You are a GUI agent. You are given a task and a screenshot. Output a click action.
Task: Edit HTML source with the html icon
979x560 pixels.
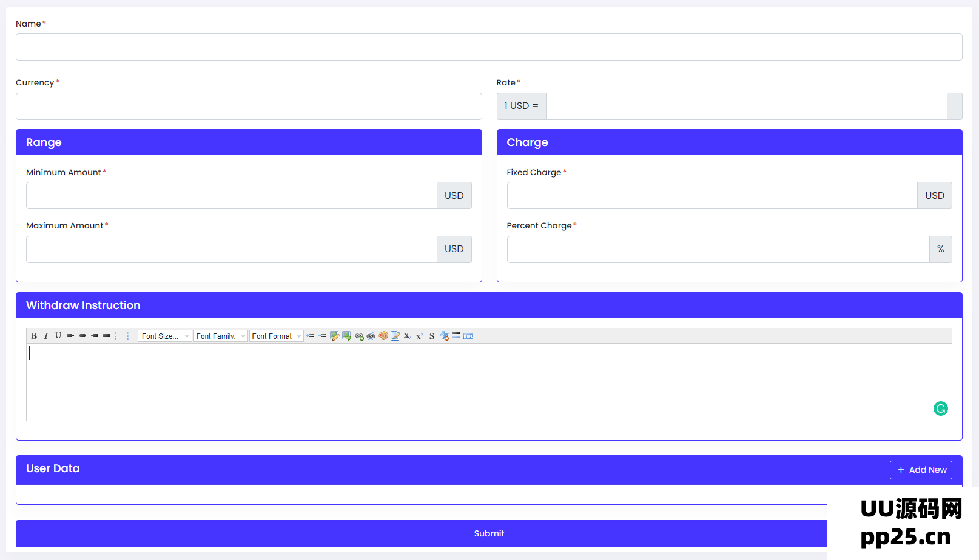pos(468,336)
